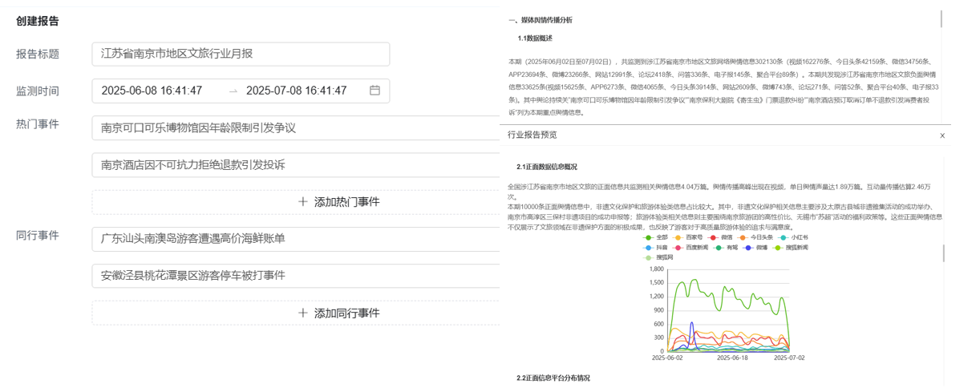Select the 抖音 legend marker

pyautogui.click(x=648, y=248)
